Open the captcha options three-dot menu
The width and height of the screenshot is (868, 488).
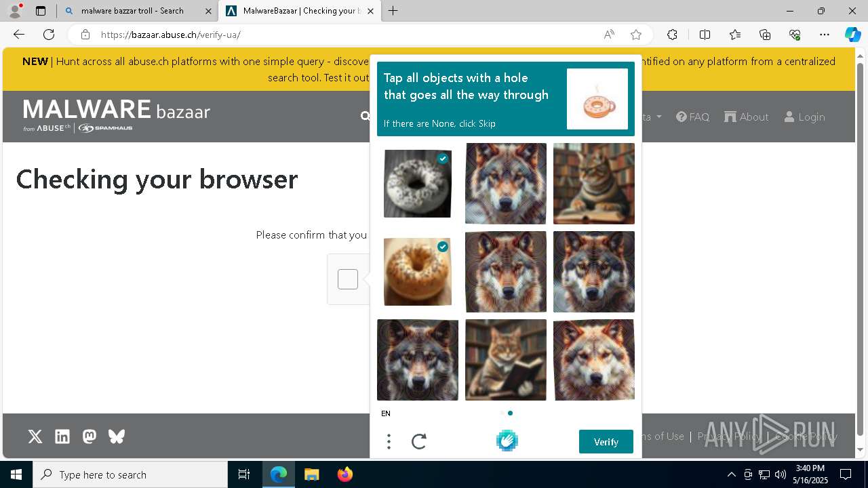tap(389, 442)
